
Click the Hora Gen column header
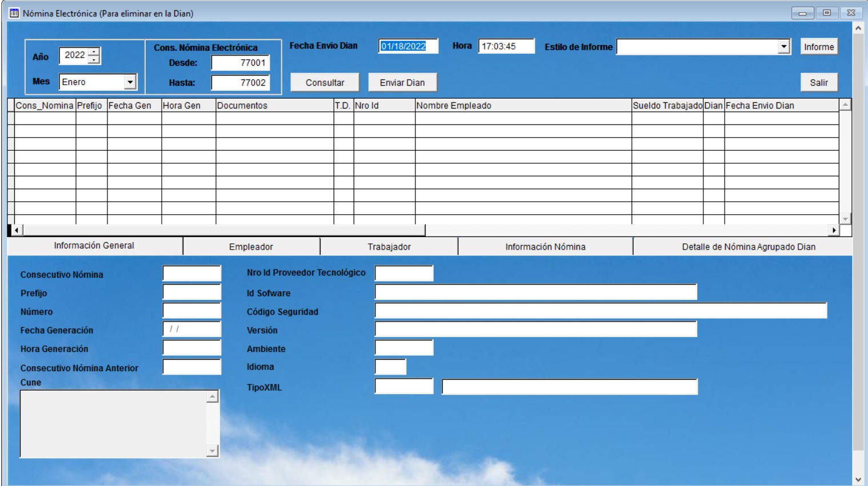click(189, 105)
